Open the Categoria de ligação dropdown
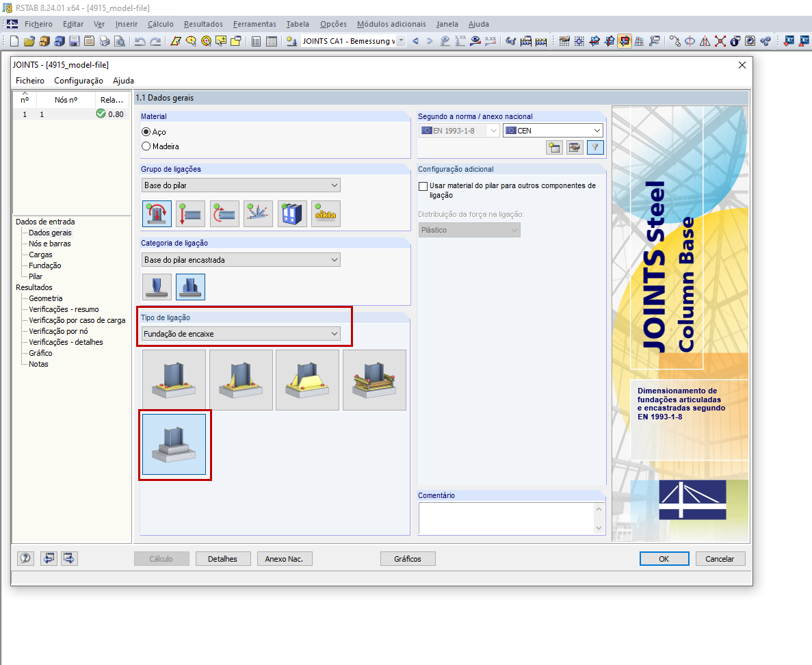 241,260
